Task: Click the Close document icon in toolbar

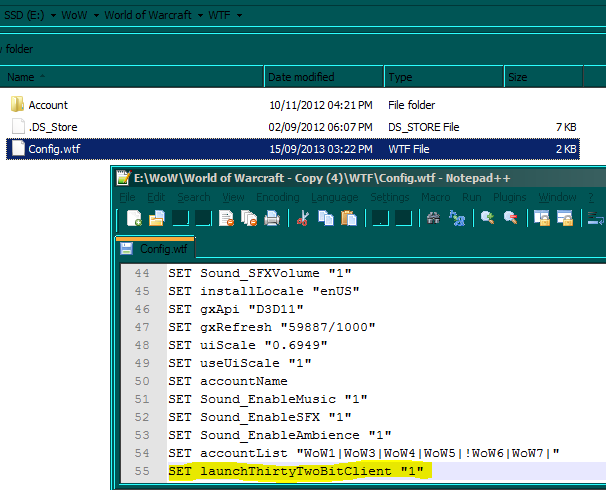Action: coord(226,218)
